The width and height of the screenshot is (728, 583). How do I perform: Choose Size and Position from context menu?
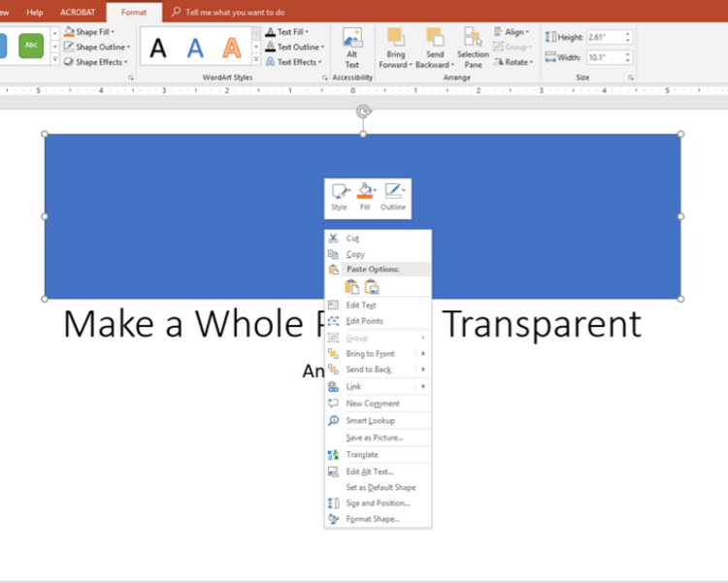tap(378, 502)
